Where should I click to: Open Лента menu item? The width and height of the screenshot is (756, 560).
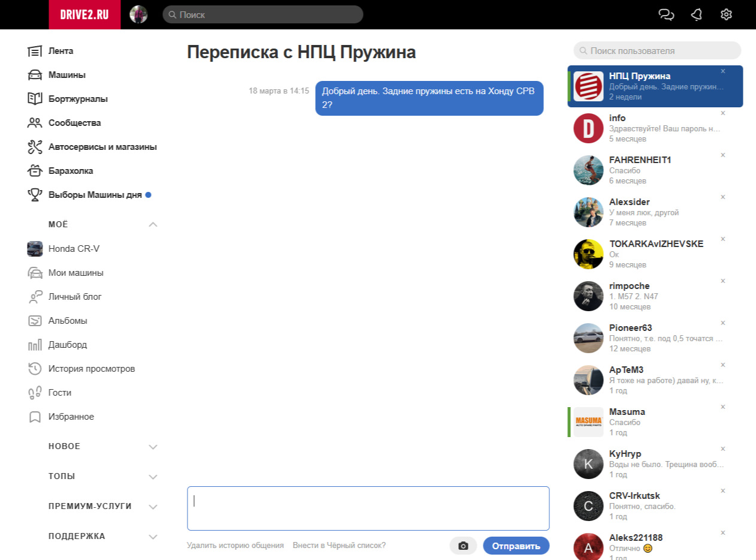tap(61, 51)
